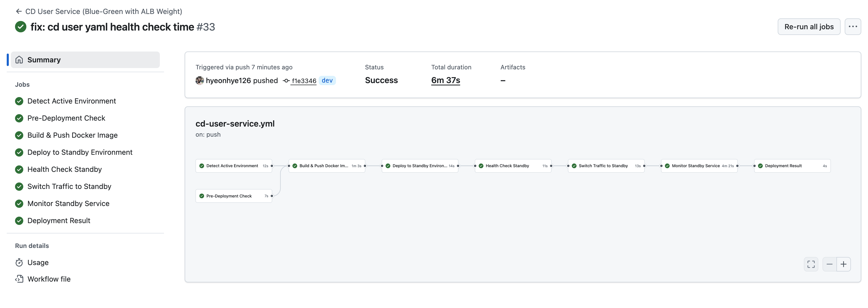This screenshot has height=308, width=868.
Task: Select Health Check Standby graph node
Action: (513, 166)
